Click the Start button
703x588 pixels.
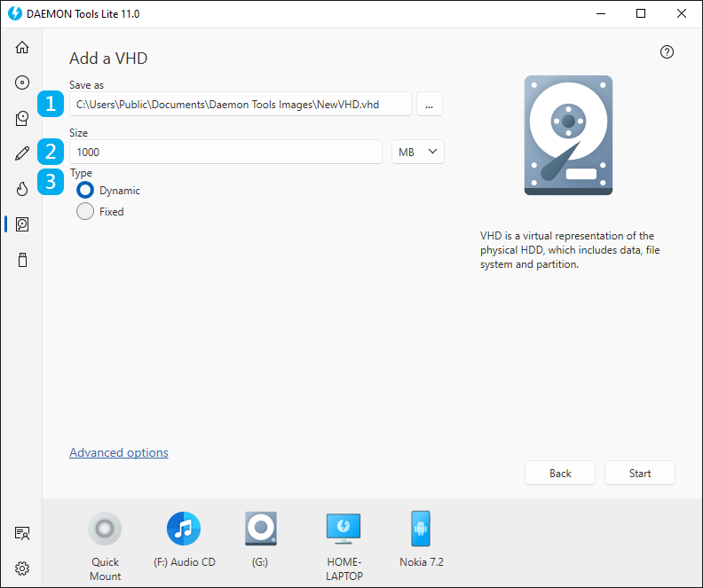[640, 473]
